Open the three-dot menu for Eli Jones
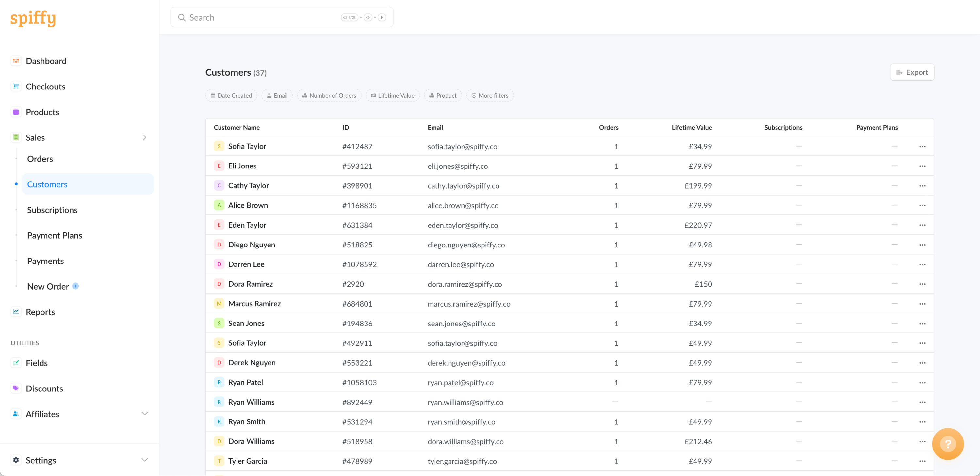 click(922, 166)
